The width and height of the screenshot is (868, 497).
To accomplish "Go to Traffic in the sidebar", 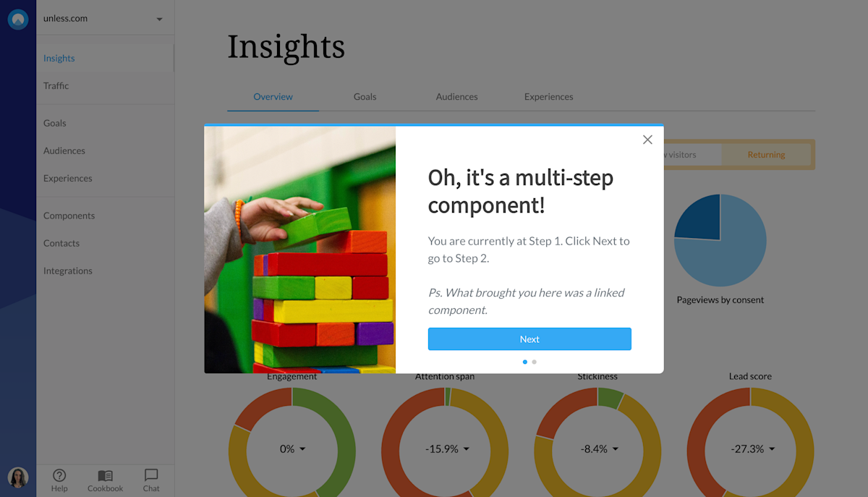I will coord(56,85).
